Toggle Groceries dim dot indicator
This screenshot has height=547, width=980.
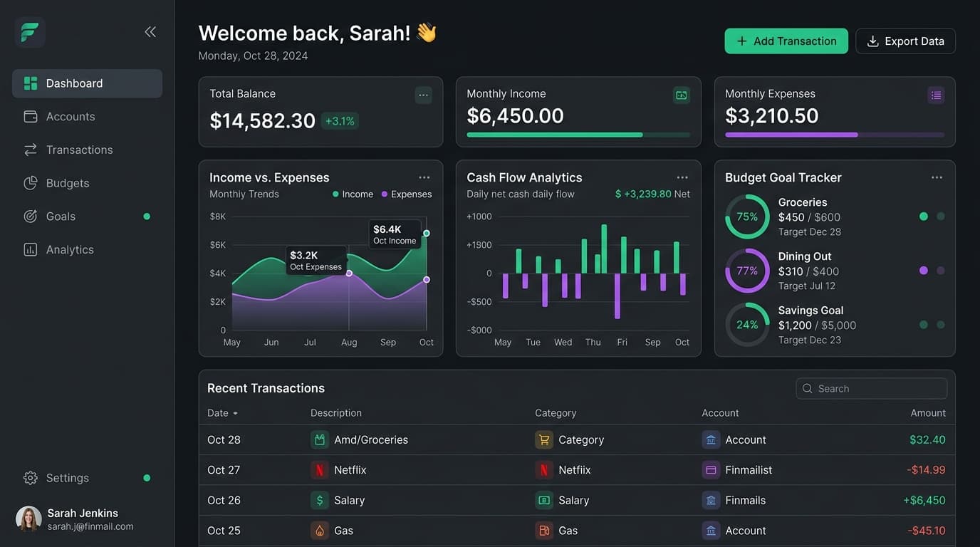tap(941, 217)
